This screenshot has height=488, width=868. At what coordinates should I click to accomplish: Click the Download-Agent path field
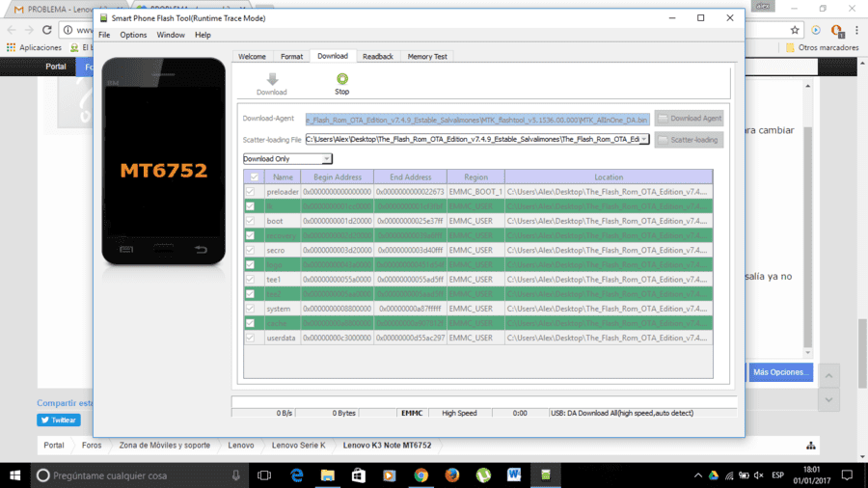coord(477,120)
